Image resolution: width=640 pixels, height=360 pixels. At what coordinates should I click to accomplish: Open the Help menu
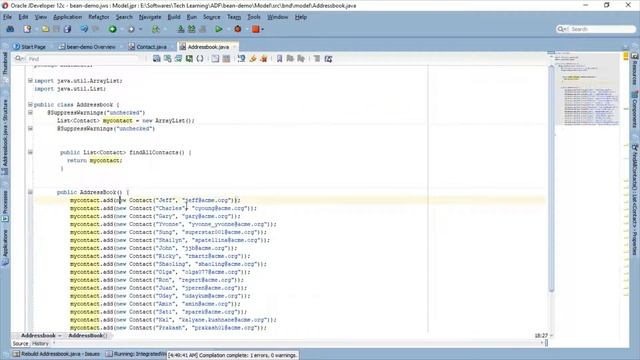(x=301, y=17)
